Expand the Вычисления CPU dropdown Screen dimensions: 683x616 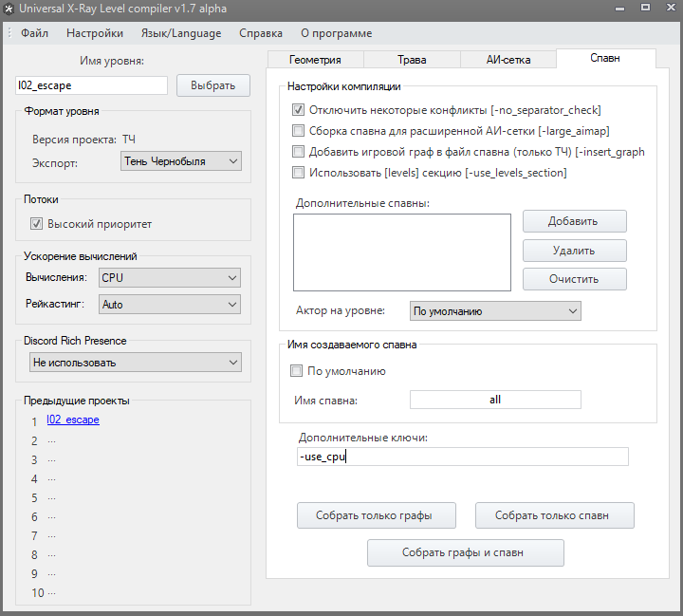click(x=170, y=278)
